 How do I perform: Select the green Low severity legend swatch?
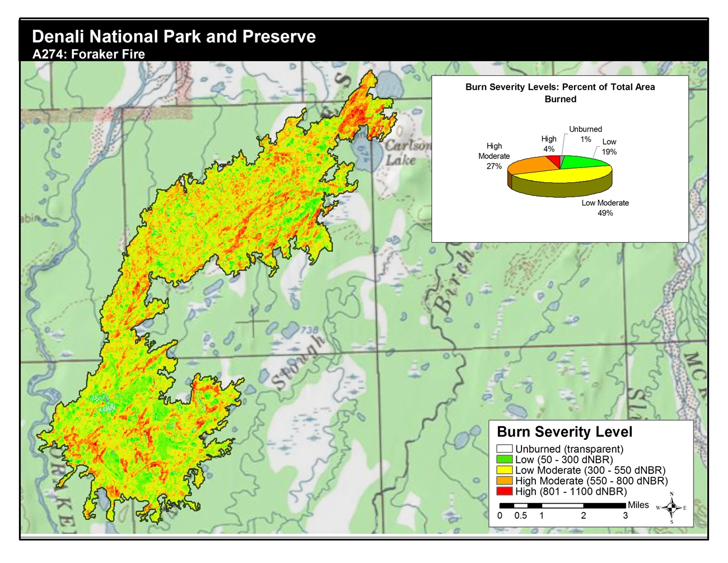pos(504,459)
